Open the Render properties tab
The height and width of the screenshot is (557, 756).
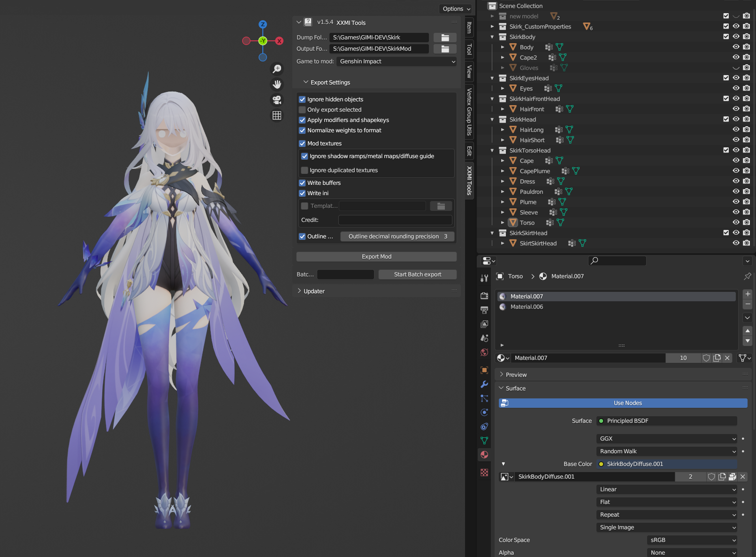point(484,296)
